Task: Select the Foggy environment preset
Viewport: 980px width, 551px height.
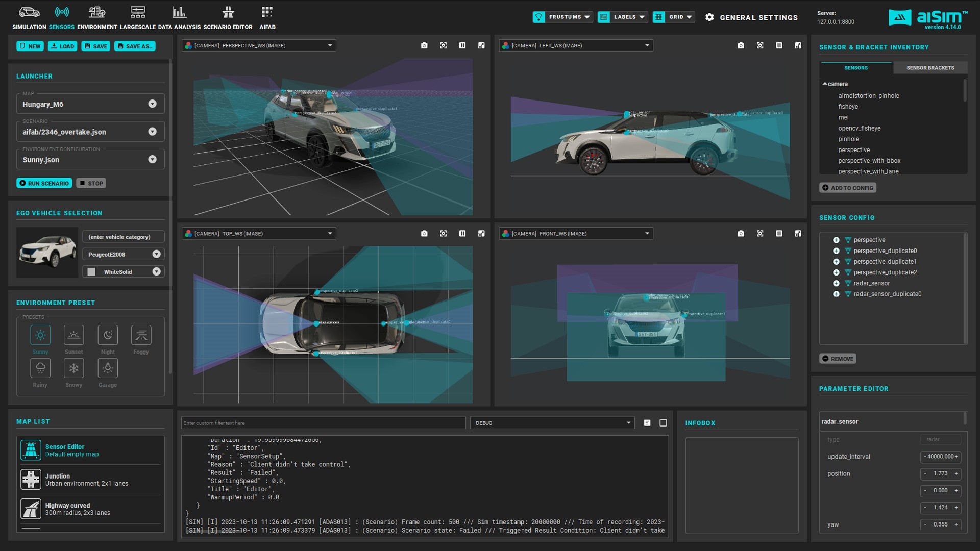Action: point(141,336)
